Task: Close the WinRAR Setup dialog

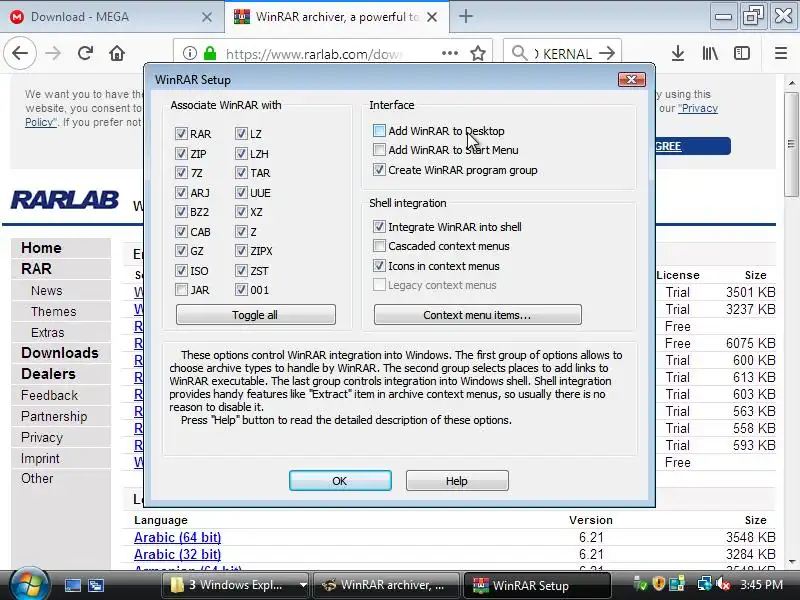Action: coord(632,80)
